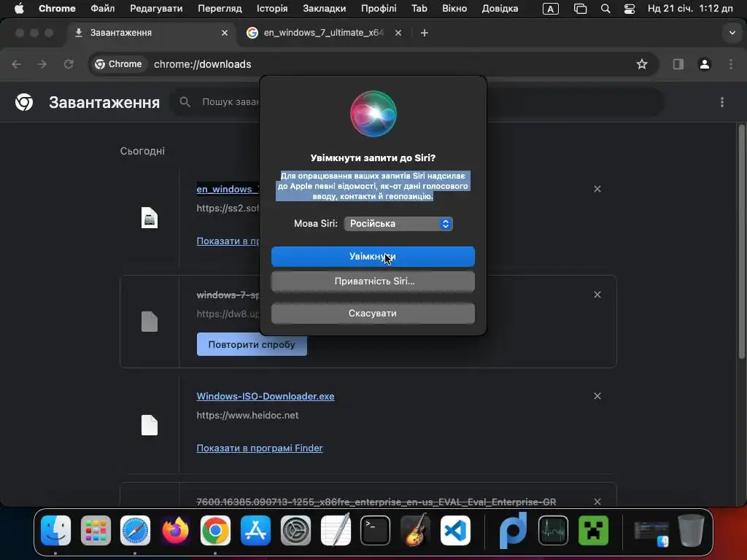Click the keyboard input source icon
Screen dimensions: 747x560
tap(550, 9)
